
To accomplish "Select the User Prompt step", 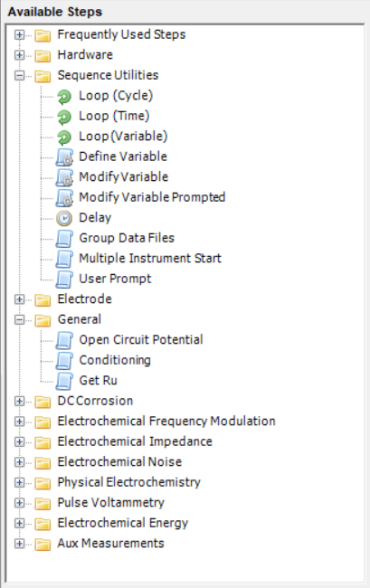I will coord(115,279).
